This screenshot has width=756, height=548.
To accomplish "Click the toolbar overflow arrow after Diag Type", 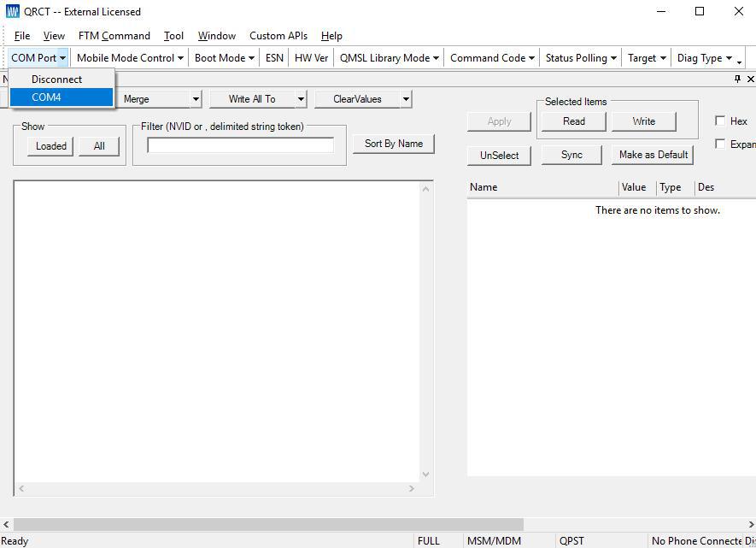I will (739, 61).
